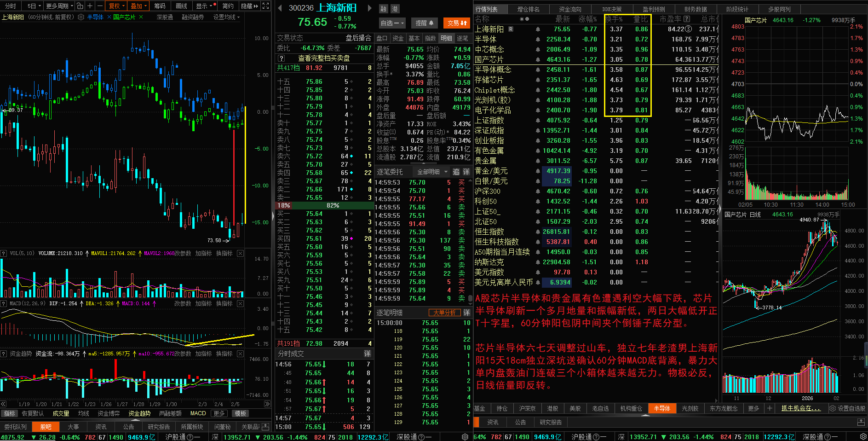The height and width of the screenshot is (441, 868).
Task: Toggle 资金趋势 indicator
Action: 139,413
